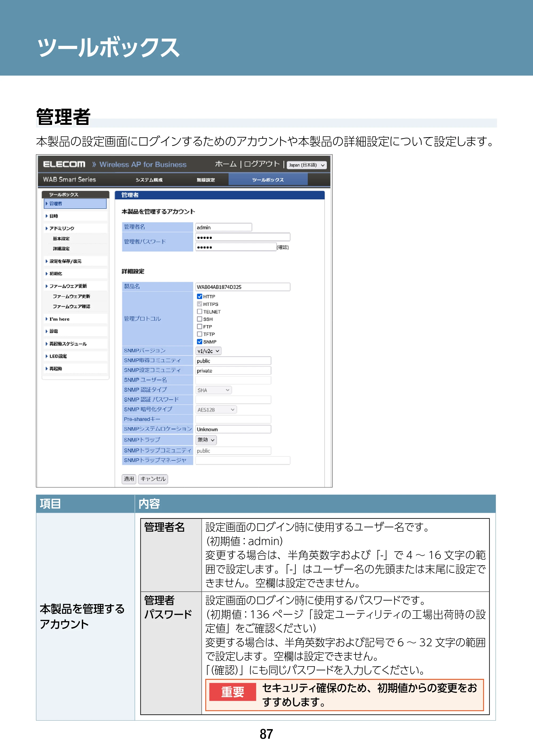Switch to the 無線設定 tab
This screenshot has width=533, height=756.
(205, 180)
